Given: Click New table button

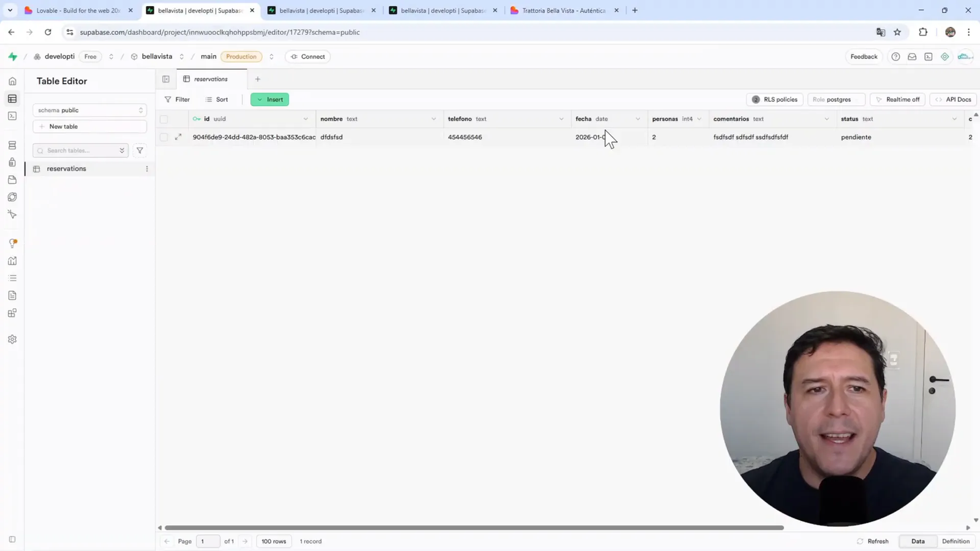Looking at the screenshot, I should 89,127.
